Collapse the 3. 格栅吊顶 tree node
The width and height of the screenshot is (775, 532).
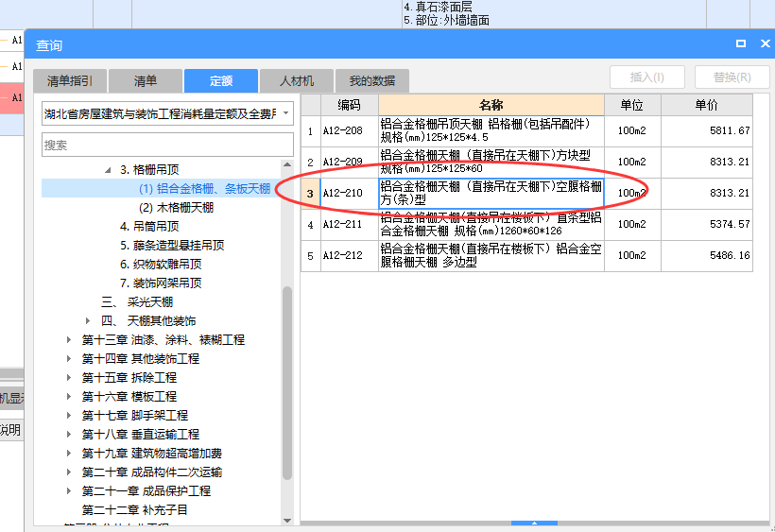pos(108,170)
